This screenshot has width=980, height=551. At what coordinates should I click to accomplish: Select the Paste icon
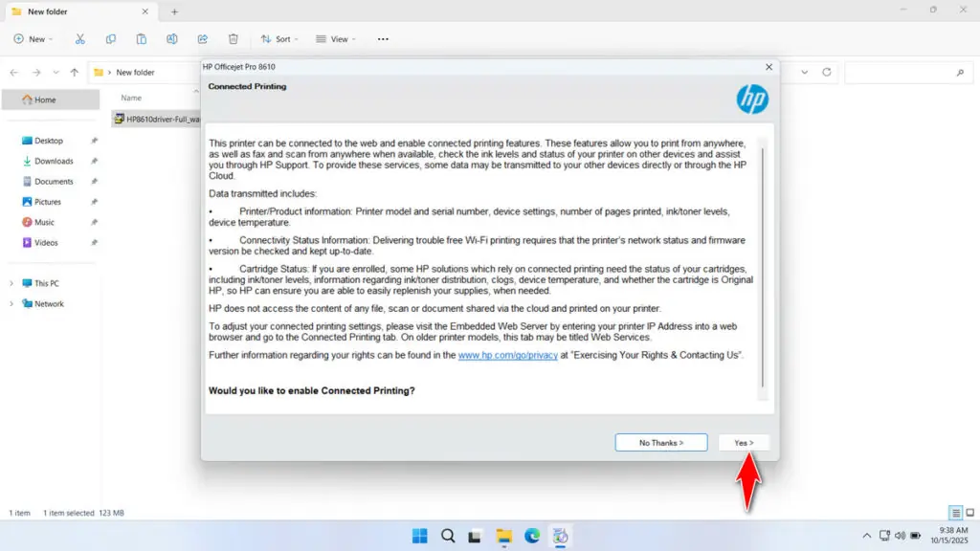point(142,39)
